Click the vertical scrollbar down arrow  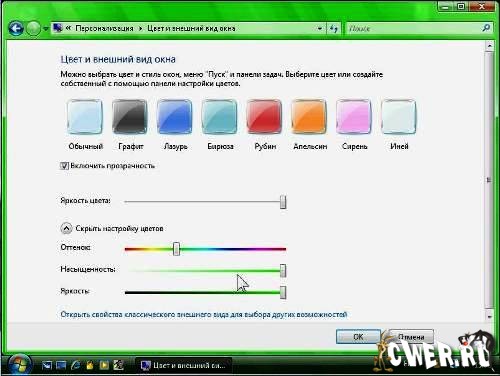pyautogui.click(x=489, y=316)
